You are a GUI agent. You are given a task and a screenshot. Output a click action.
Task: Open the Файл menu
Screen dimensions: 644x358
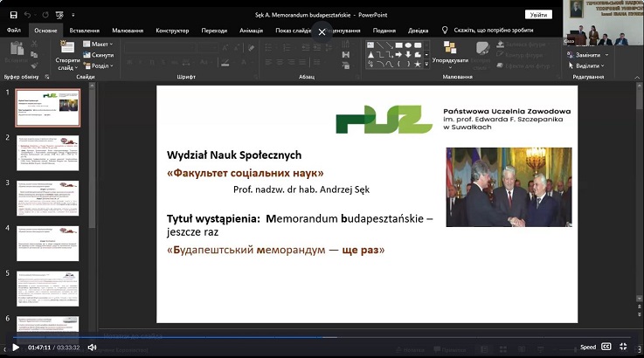14,30
